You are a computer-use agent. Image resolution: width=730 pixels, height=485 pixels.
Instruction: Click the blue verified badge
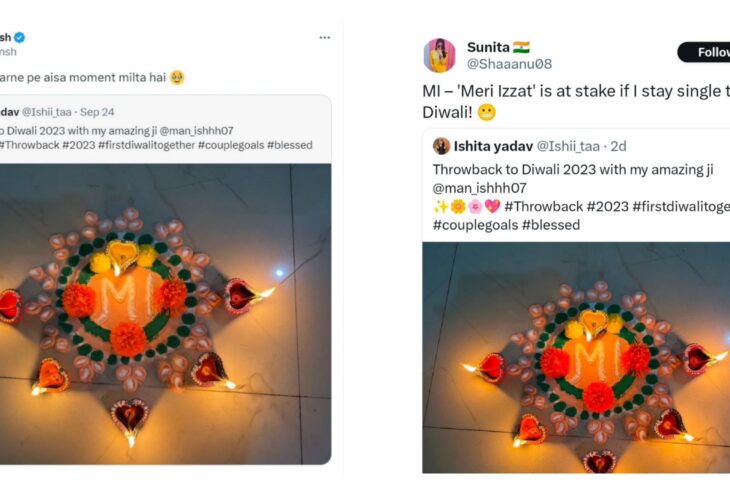[19, 37]
